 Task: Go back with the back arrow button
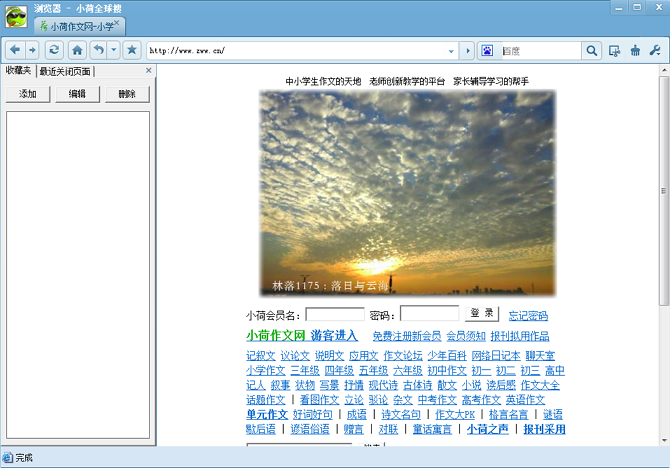[15, 50]
